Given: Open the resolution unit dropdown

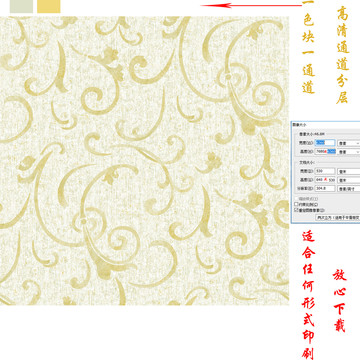Looking at the screenshot, I should pos(349,188).
